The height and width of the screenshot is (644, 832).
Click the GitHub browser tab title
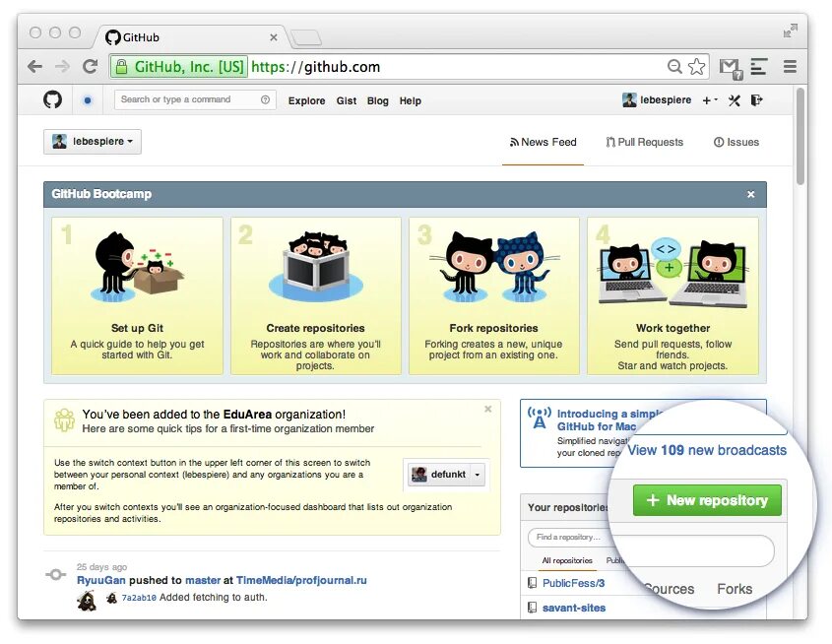pos(141,37)
